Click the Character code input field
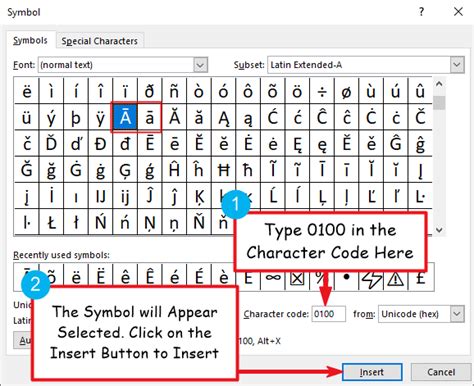 tap(328, 314)
